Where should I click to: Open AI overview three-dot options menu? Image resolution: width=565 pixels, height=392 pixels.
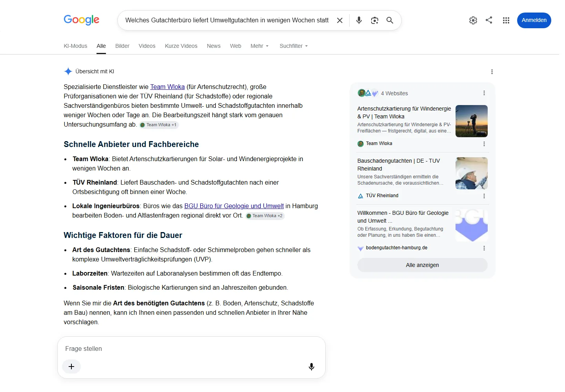492,72
